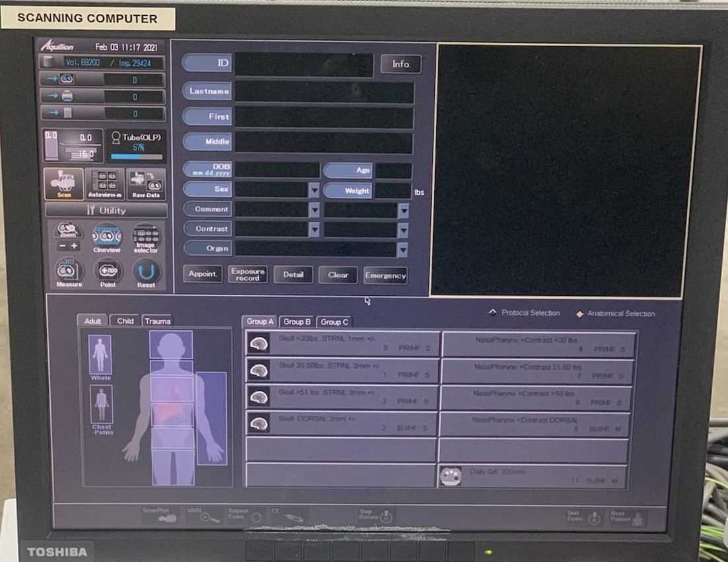
Task: Switch to the Child tab
Action: pyautogui.click(x=125, y=321)
